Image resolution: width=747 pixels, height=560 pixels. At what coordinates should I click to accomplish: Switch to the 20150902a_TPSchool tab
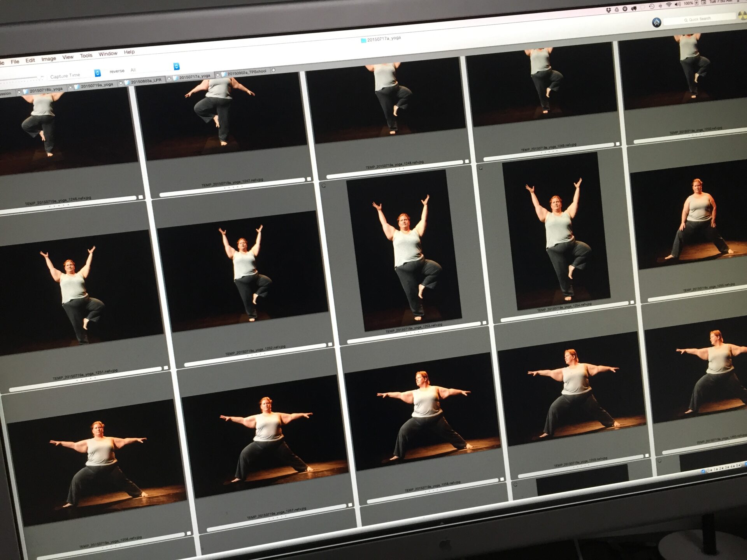tap(246, 72)
